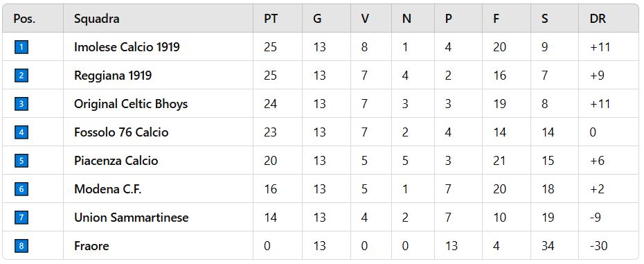The image size is (644, 264).
Task: Select Piacenza Calcio team name
Action: click(116, 160)
